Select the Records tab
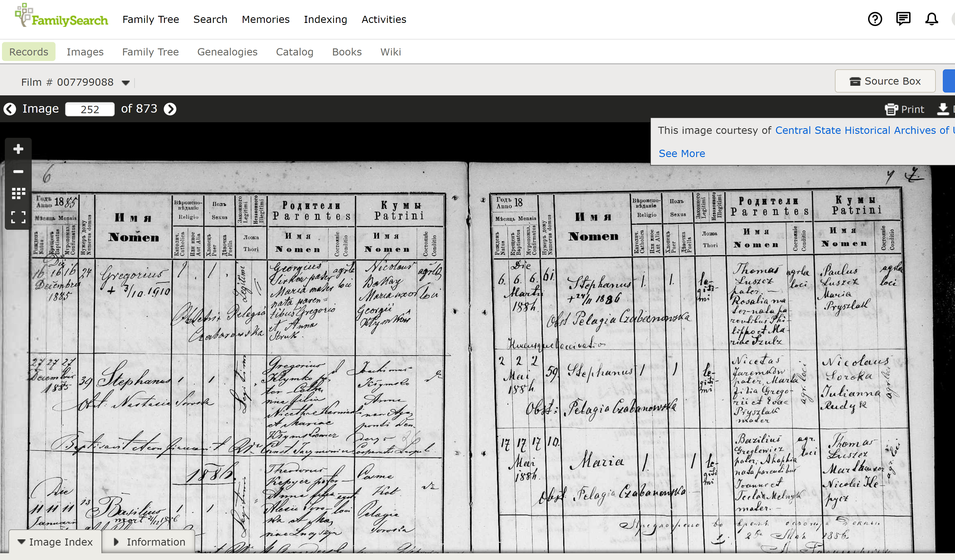This screenshot has height=560, width=955. point(29,52)
